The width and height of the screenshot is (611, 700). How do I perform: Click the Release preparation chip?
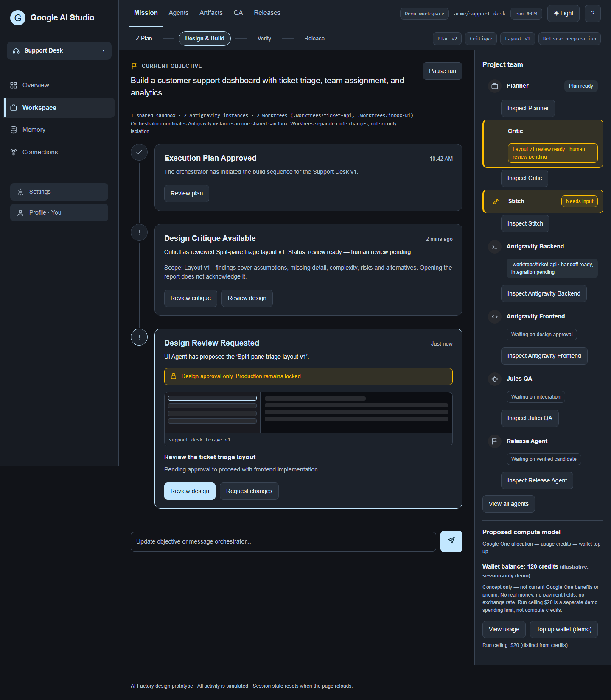pos(569,39)
